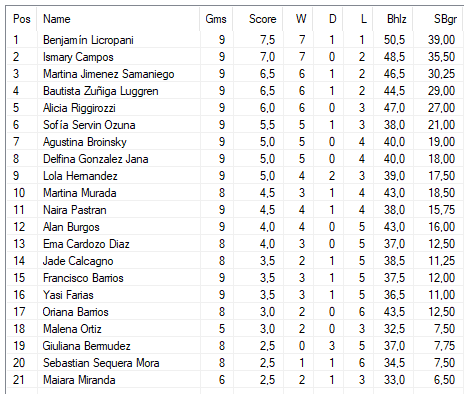Choose Alicia Riggirozzi's row
This screenshot has width=464, height=394.
[x=235, y=108]
